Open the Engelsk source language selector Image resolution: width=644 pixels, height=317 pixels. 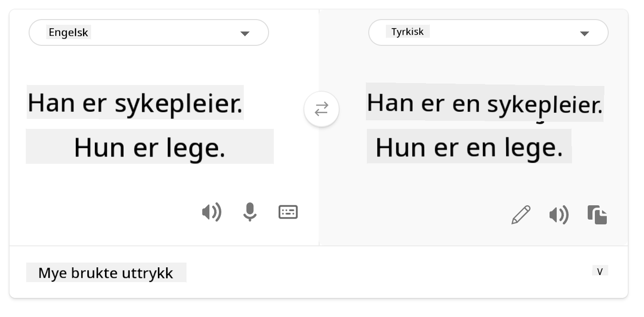pos(148,33)
